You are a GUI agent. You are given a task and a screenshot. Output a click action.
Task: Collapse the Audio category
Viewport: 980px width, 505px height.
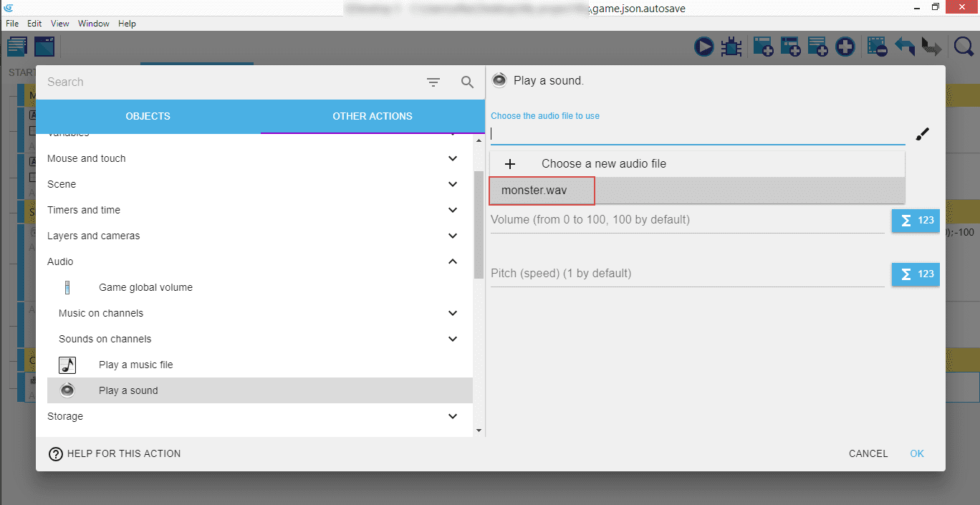point(452,262)
